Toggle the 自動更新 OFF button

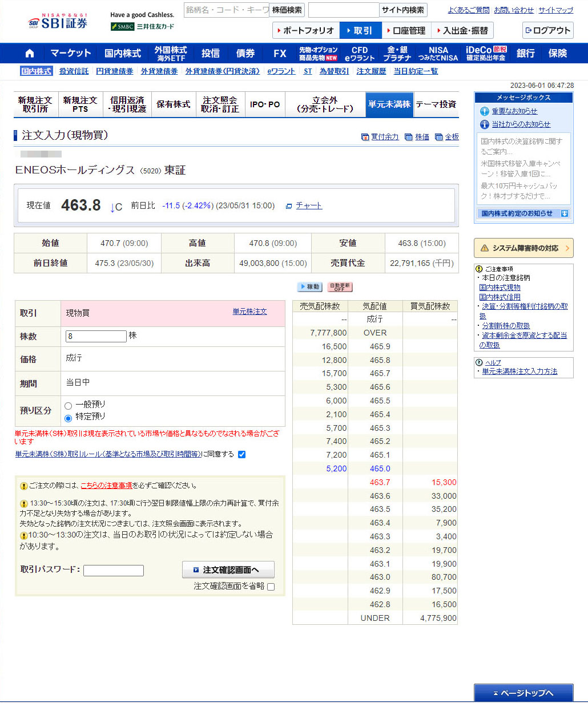340,286
